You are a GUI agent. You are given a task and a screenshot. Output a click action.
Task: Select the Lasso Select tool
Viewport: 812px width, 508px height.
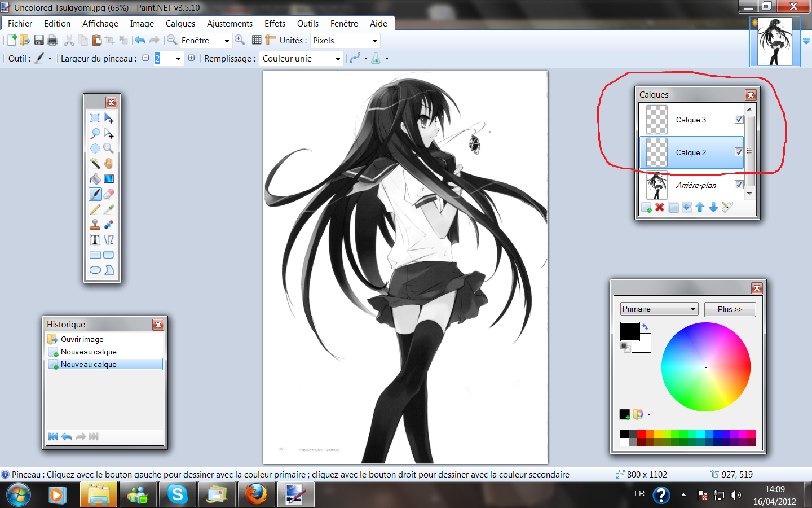(x=95, y=133)
